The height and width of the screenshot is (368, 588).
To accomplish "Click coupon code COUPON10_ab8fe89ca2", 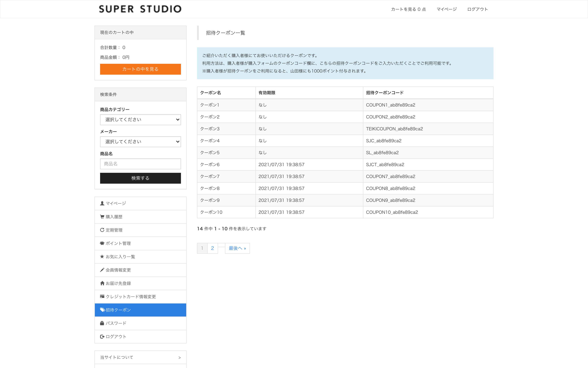I will 392,212.
